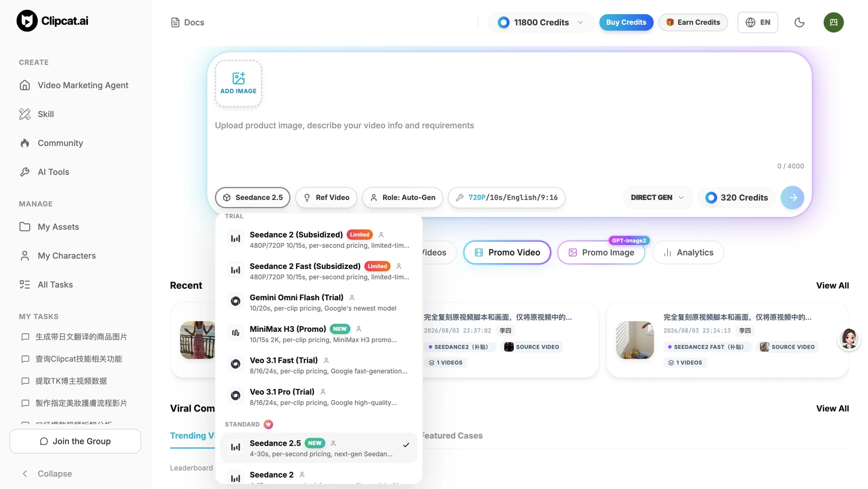Open the green user avatar menu
The width and height of the screenshot is (868, 489).
tap(833, 22)
